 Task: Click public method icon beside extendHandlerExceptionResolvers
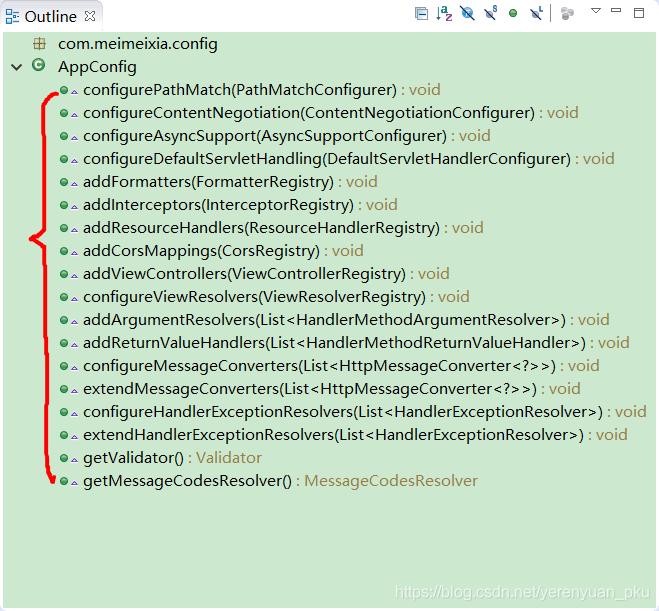(64, 435)
